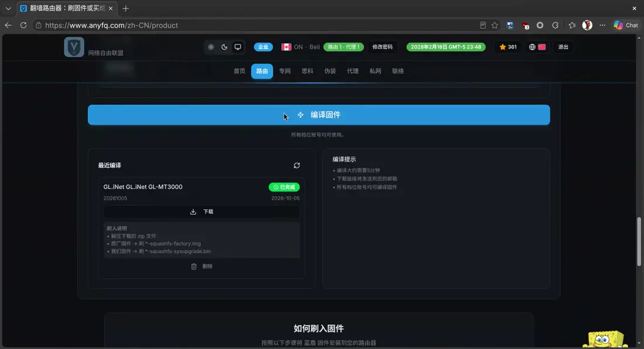The image size is (644, 349).
Task: Go to 首页 nav item
Action: point(239,71)
